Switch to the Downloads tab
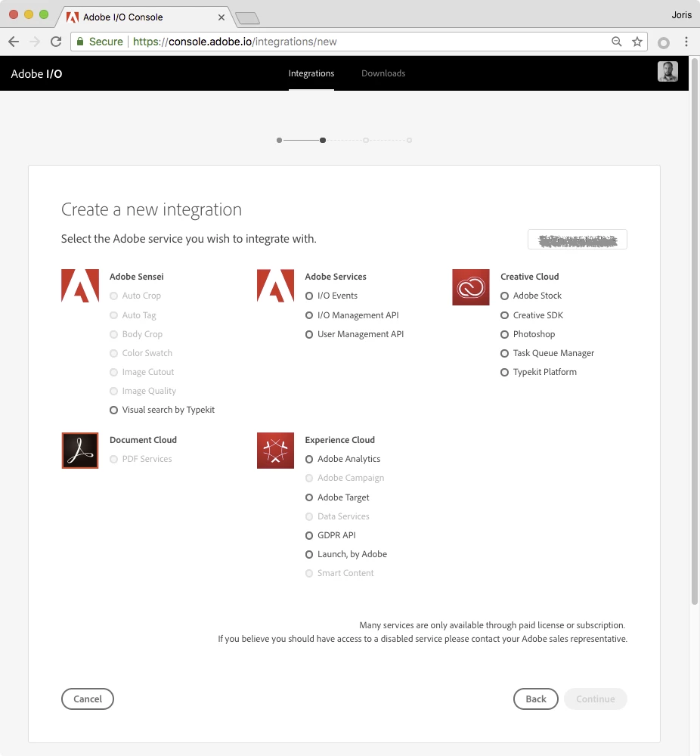Viewport: 700px width, 756px height. point(383,73)
